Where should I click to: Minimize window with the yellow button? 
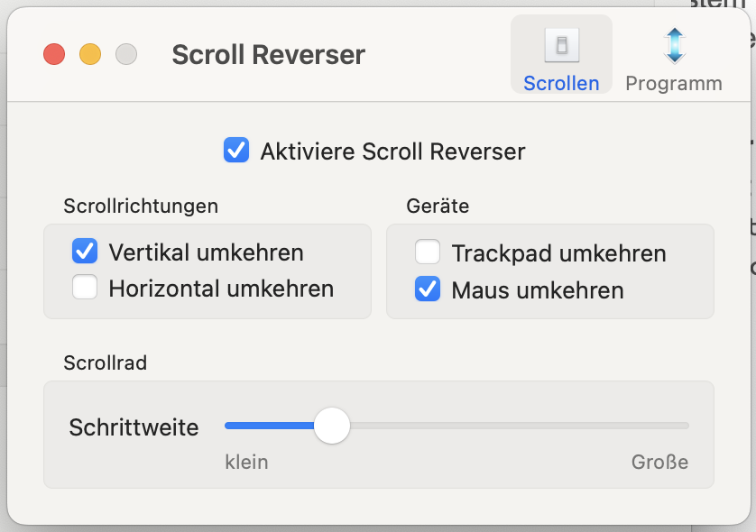(90, 55)
